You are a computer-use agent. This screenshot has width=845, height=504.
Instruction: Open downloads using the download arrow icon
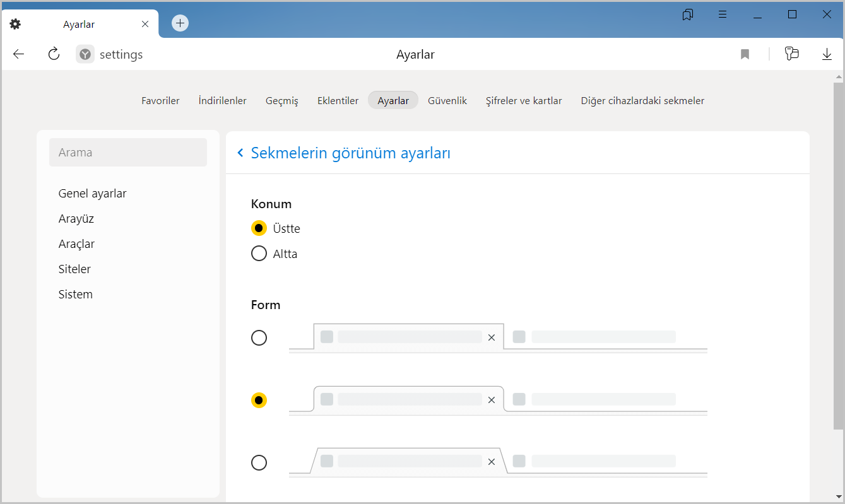point(827,54)
